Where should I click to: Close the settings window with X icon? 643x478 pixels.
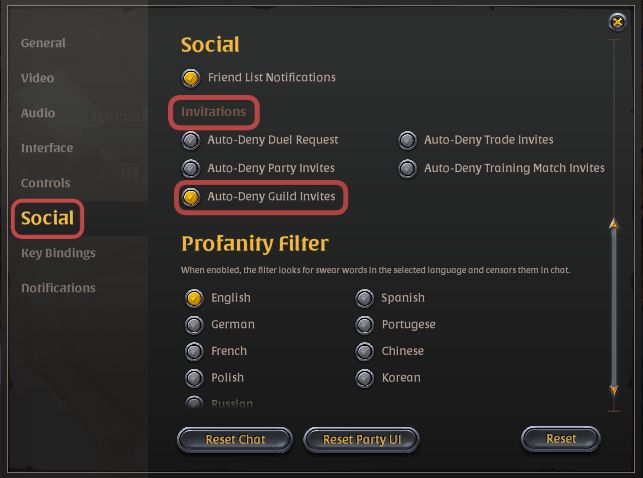(617, 22)
